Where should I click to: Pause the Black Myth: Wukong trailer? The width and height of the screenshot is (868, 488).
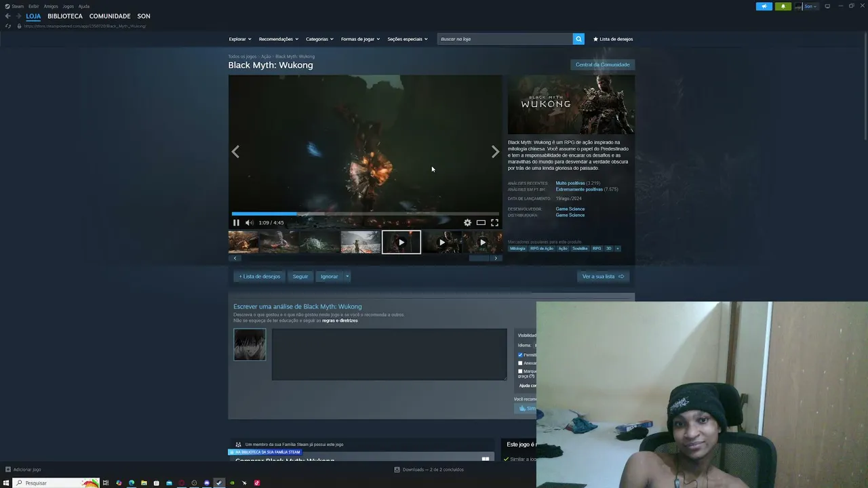236,222
